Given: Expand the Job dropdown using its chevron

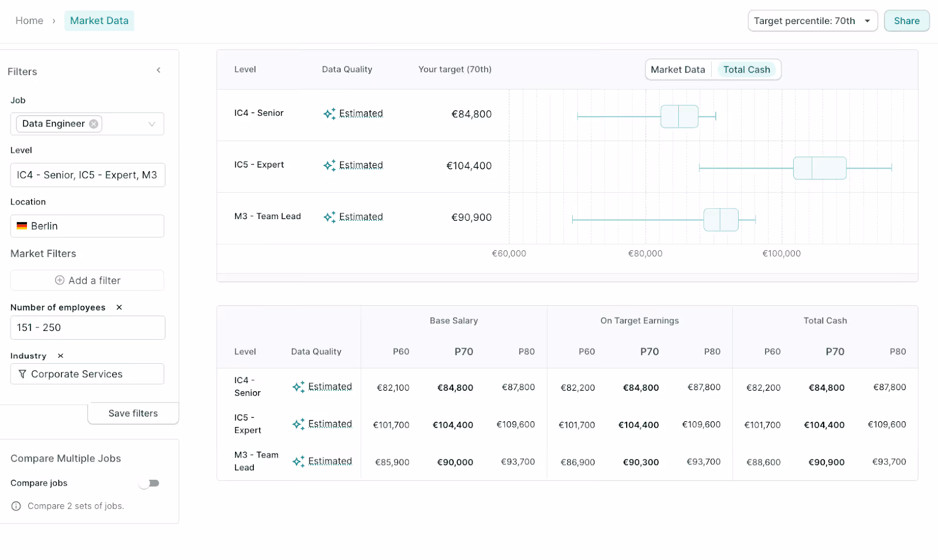Looking at the screenshot, I should coord(152,124).
